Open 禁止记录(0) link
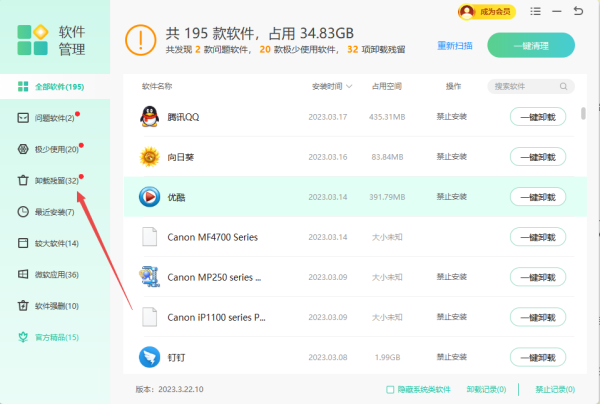The width and height of the screenshot is (600, 404). click(x=555, y=389)
